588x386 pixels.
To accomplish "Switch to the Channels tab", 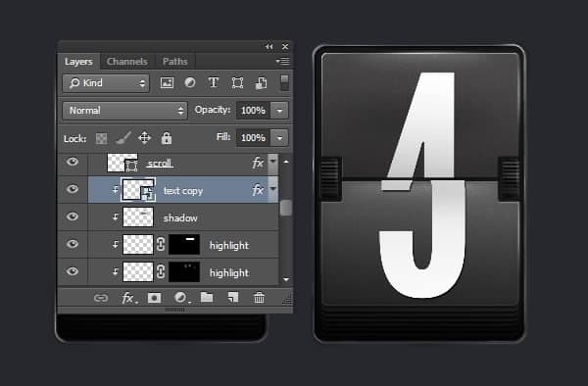I will pos(127,62).
